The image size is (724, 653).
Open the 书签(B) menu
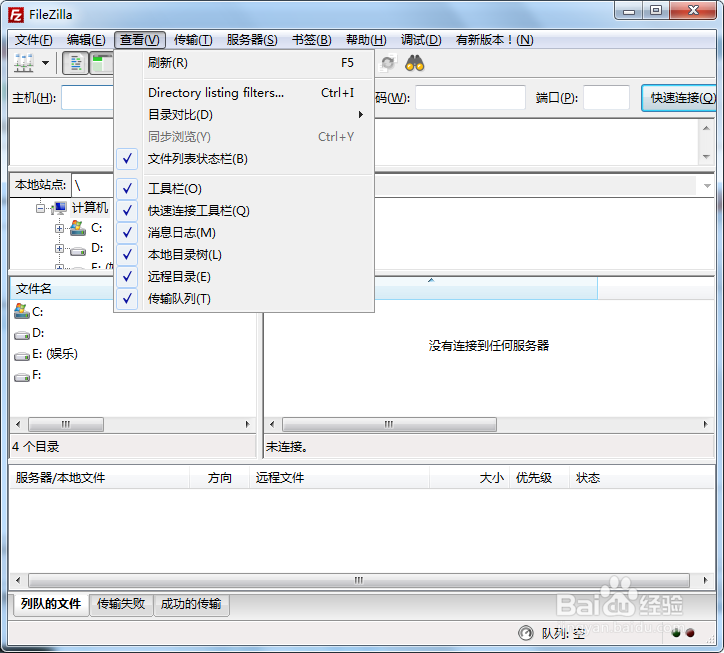tap(312, 40)
